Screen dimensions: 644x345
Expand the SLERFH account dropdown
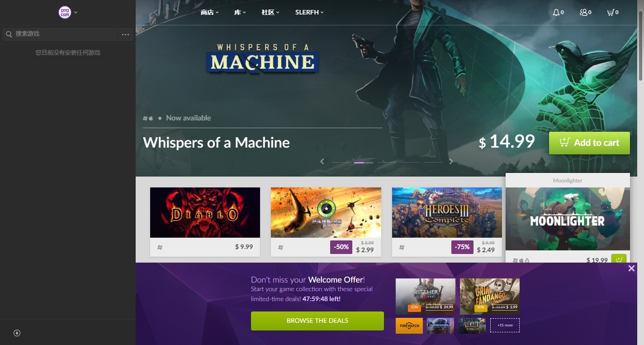[309, 12]
